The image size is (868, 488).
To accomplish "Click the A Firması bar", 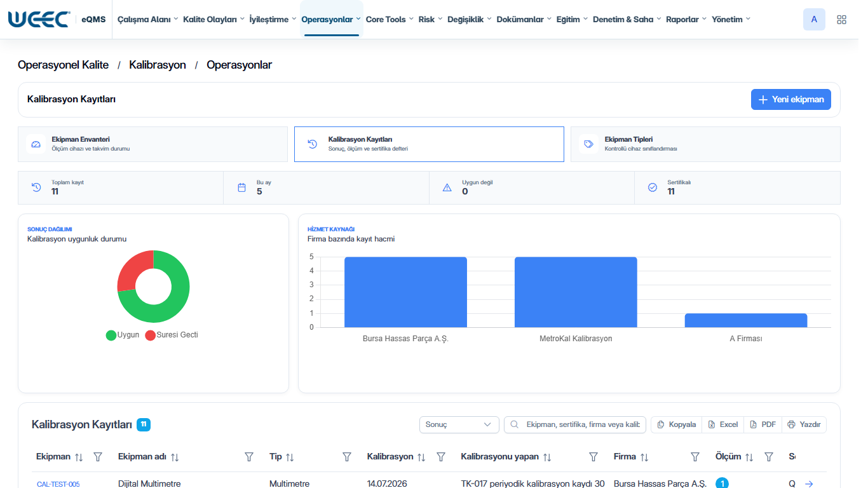I will 746,321.
